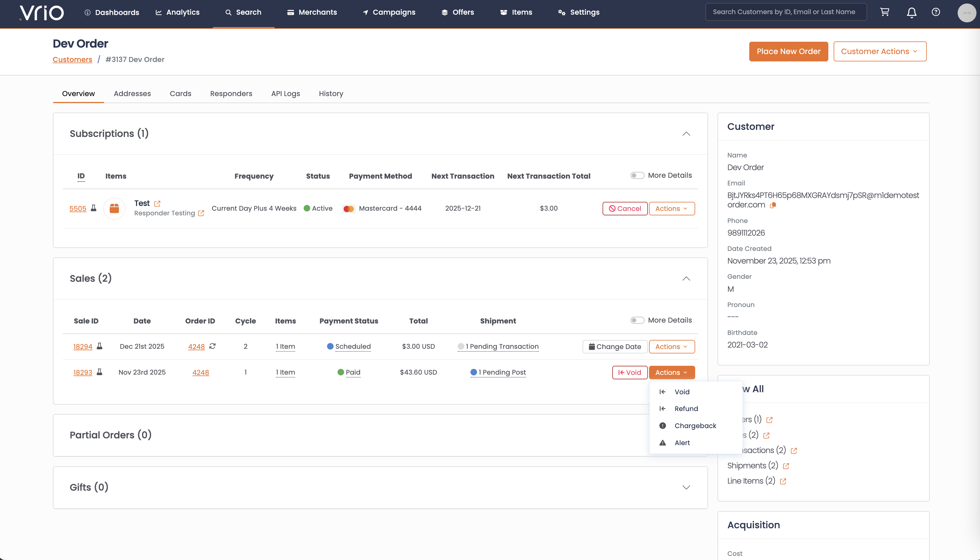This screenshot has height=560, width=980.
Task: Open Shipments (2) external link icon
Action: [x=786, y=466]
